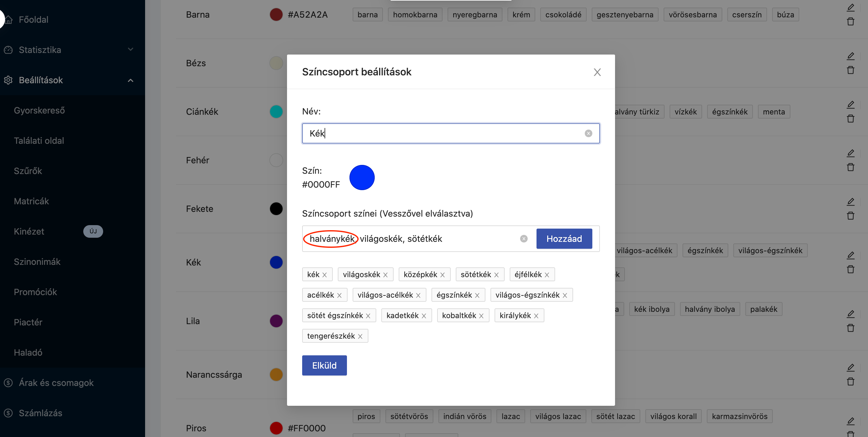Screen dimensions: 868x437
Task: Clear the színcsoport színei text field
Action: pyautogui.click(x=524, y=239)
